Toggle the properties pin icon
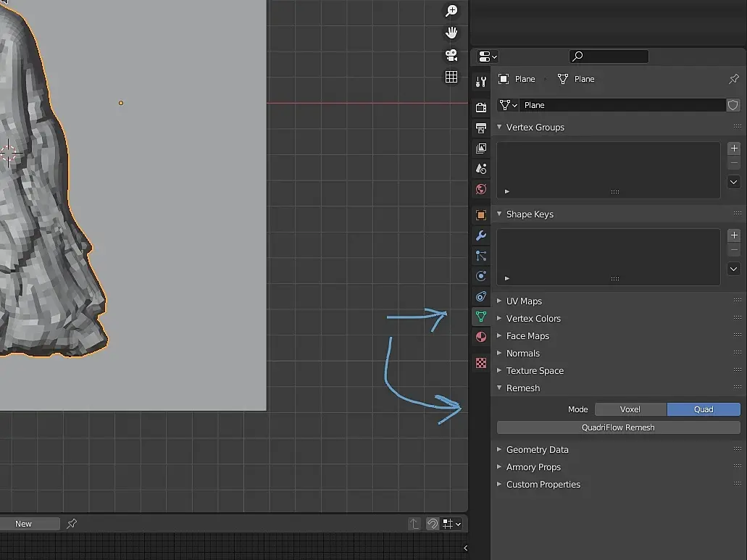This screenshot has width=747, height=560. (x=734, y=79)
